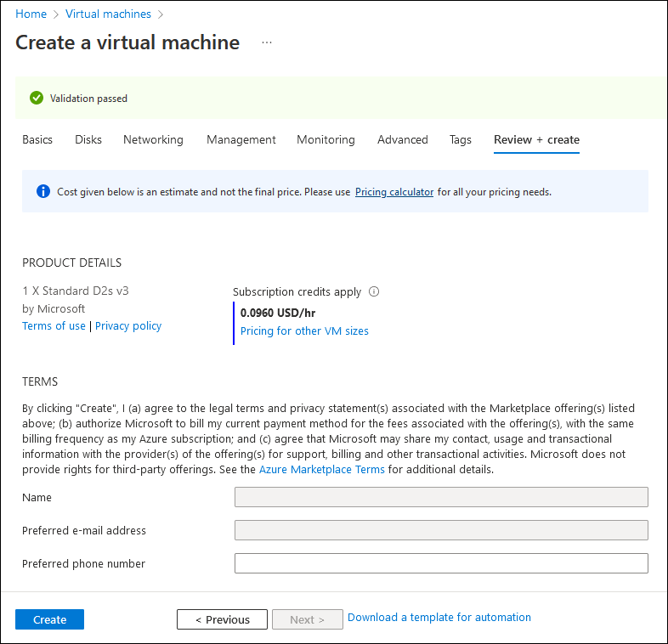The width and height of the screenshot is (668, 644).
Task: Click the green Validation passed check icon
Action: pyautogui.click(x=37, y=98)
